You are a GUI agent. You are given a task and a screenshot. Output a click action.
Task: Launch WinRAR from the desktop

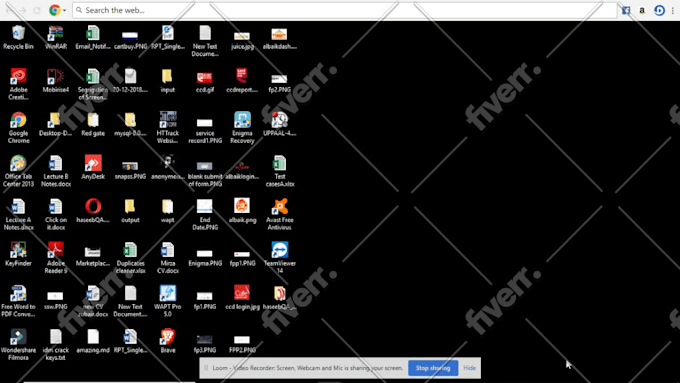point(56,37)
